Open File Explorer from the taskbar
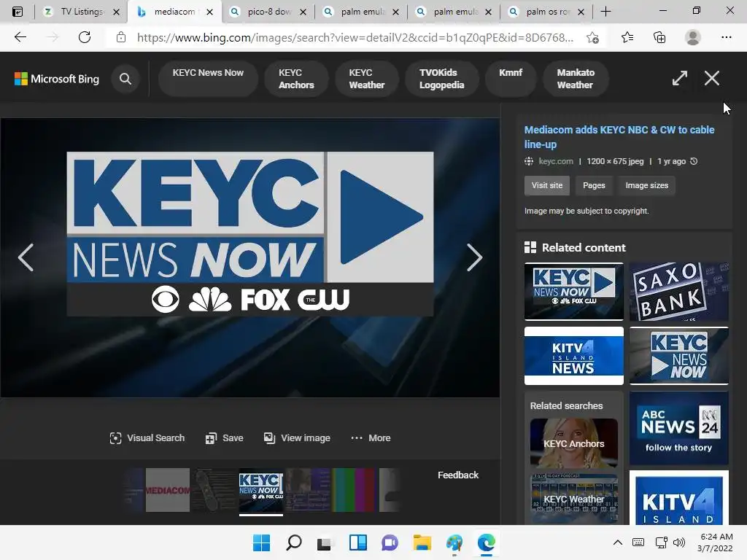The width and height of the screenshot is (747, 560). (x=422, y=542)
